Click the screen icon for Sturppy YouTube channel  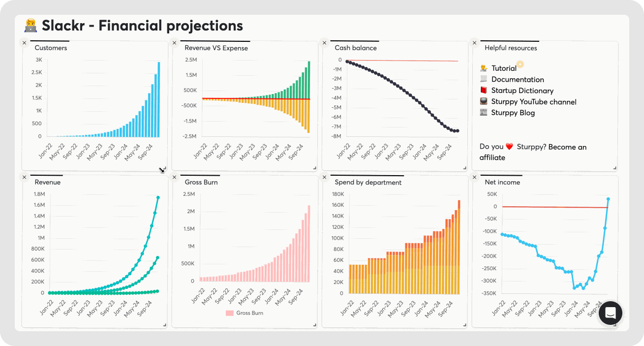tap(484, 101)
